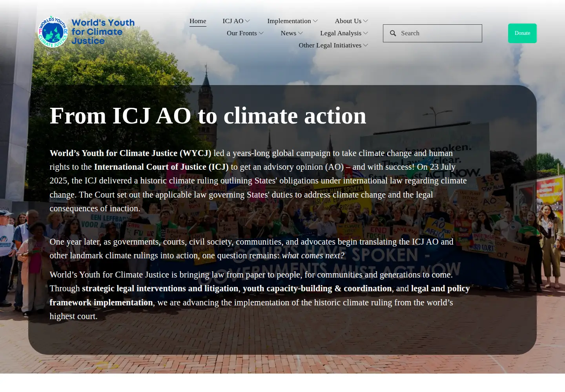The image size is (565, 392).
Task: Open the News menu
Action: pos(288,33)
